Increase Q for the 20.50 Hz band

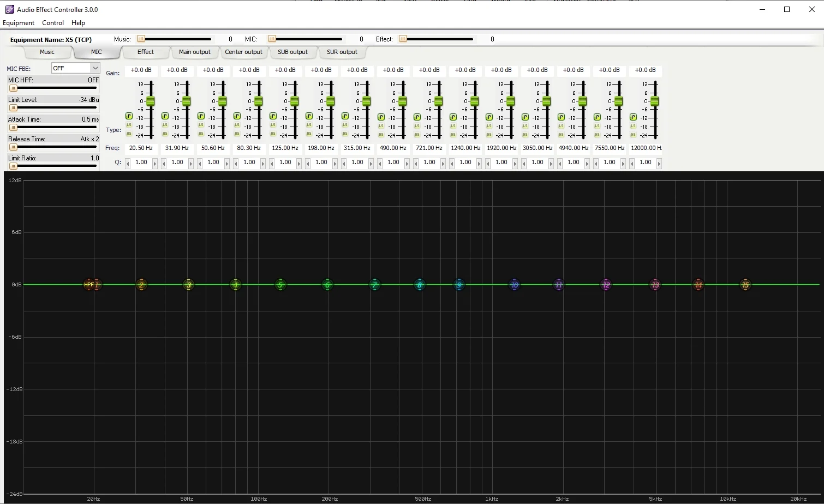[155, 163]
